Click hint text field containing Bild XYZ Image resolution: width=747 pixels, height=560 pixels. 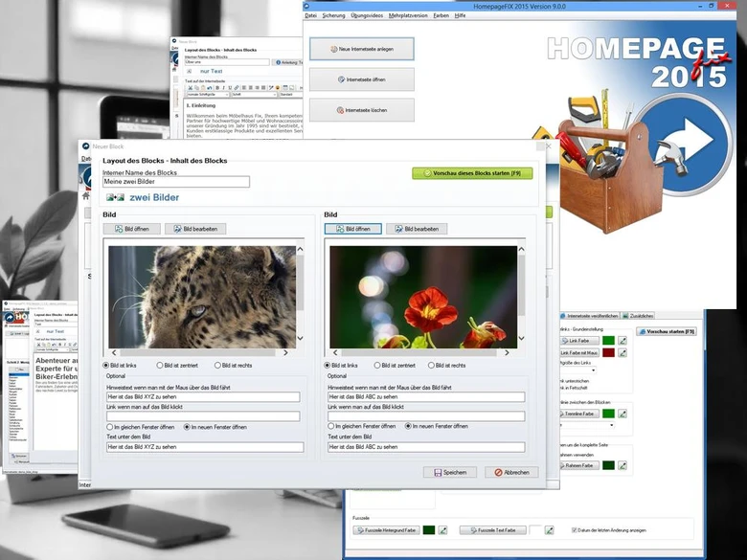tap(203, 396)
